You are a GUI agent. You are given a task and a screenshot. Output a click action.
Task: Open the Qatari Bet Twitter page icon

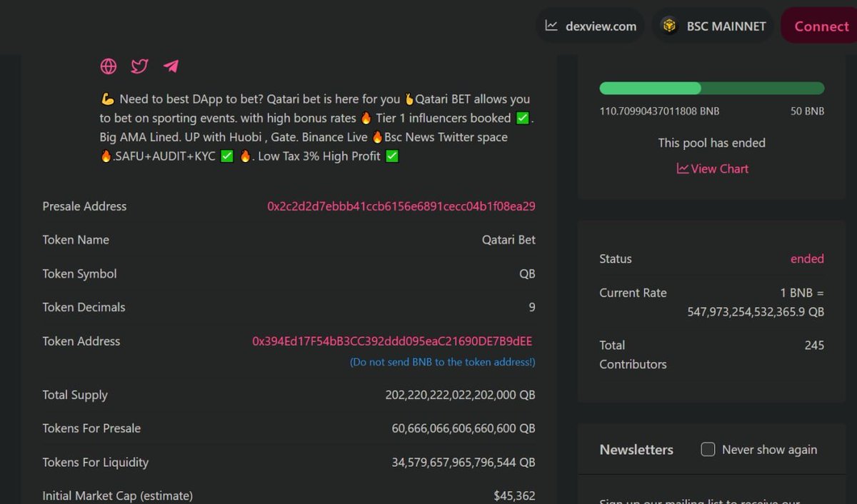[x=139, y=66]
